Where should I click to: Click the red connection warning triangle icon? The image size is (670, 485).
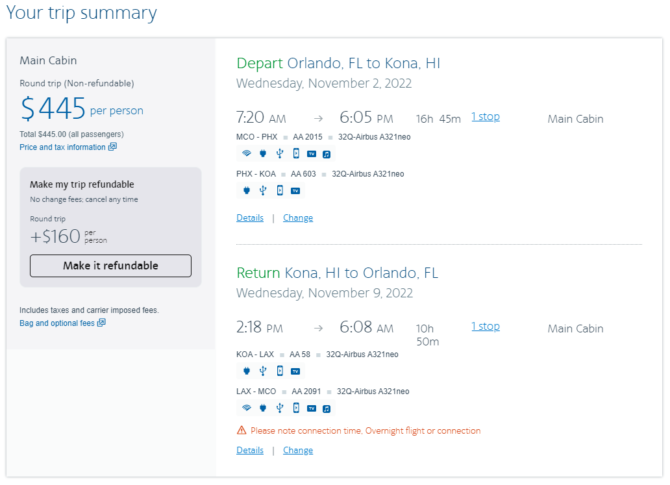(241, 430)
